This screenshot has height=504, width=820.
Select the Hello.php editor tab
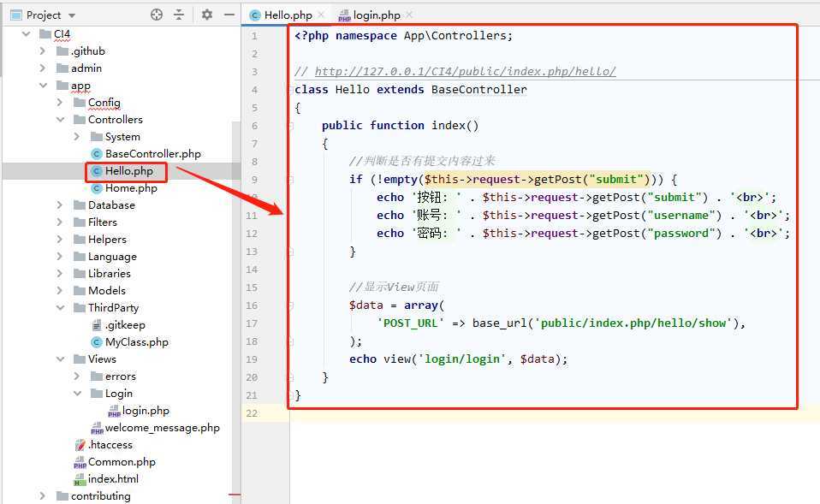(288, 15)
